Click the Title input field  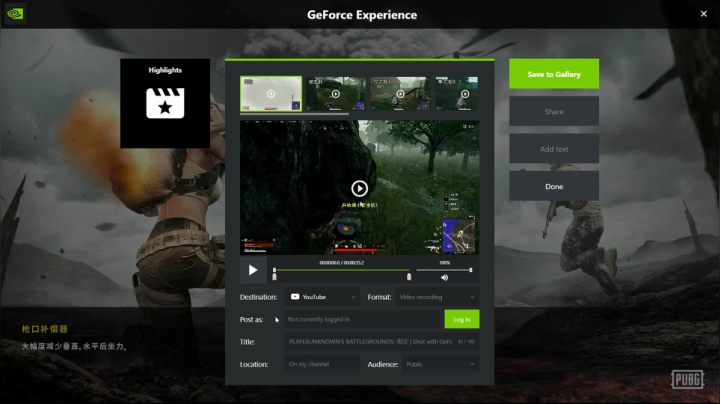pyautogui.click(x=381, y=342)
